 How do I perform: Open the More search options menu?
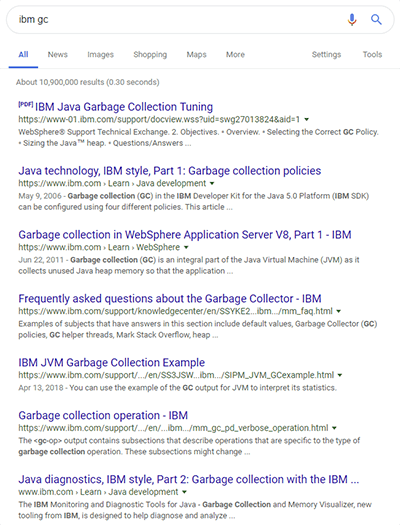(235, 55)
